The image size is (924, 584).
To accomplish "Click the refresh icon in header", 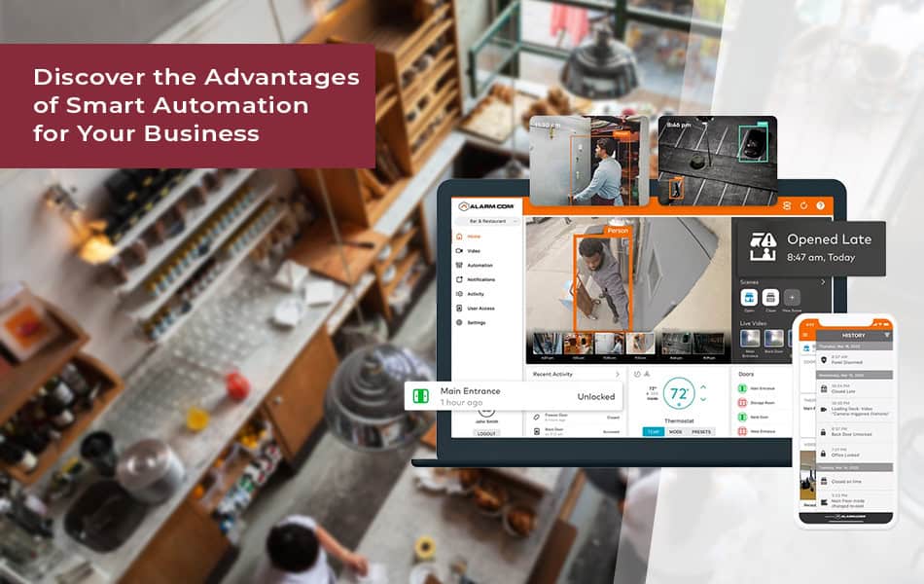I will pos(803,205).
